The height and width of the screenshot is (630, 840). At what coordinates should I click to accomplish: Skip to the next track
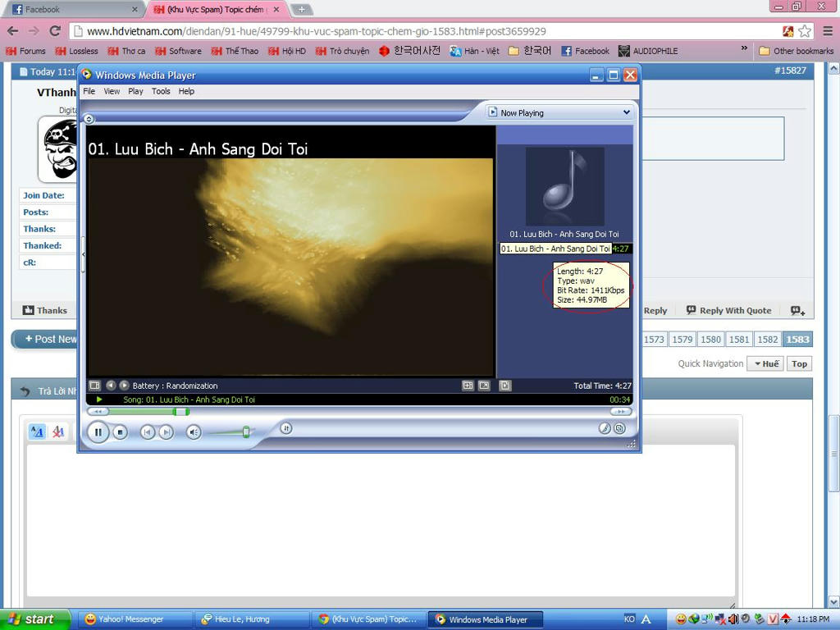167,431
